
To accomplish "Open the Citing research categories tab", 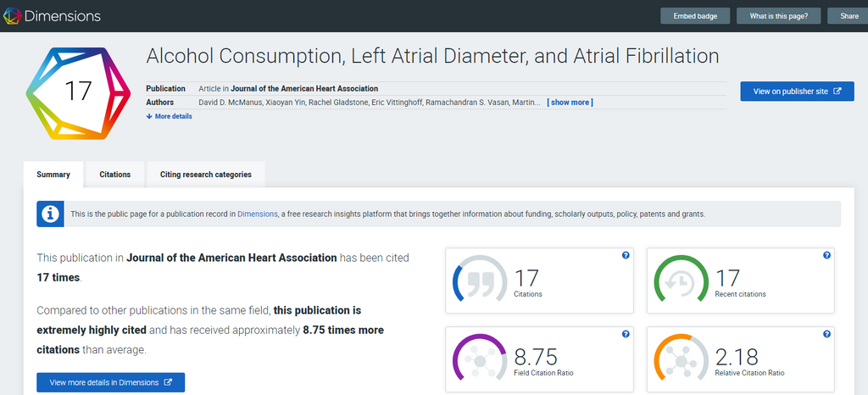I will point(205,175).
